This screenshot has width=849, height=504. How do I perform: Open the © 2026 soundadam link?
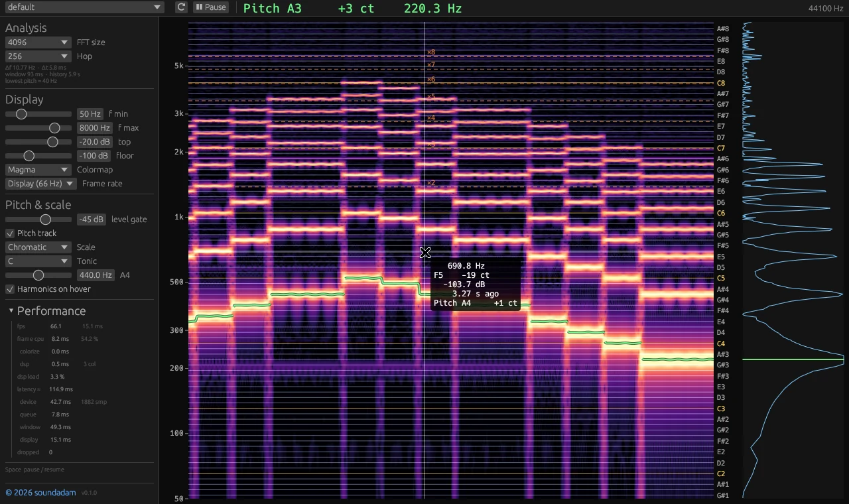click(x=40, y=493)
